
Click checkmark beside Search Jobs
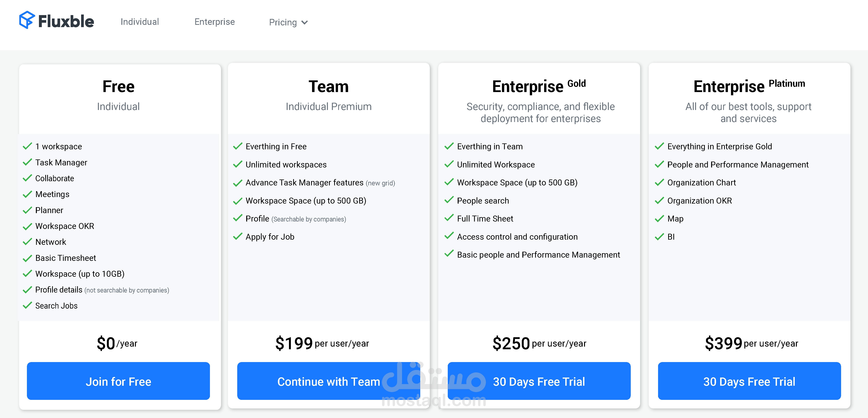coord(27,305)
